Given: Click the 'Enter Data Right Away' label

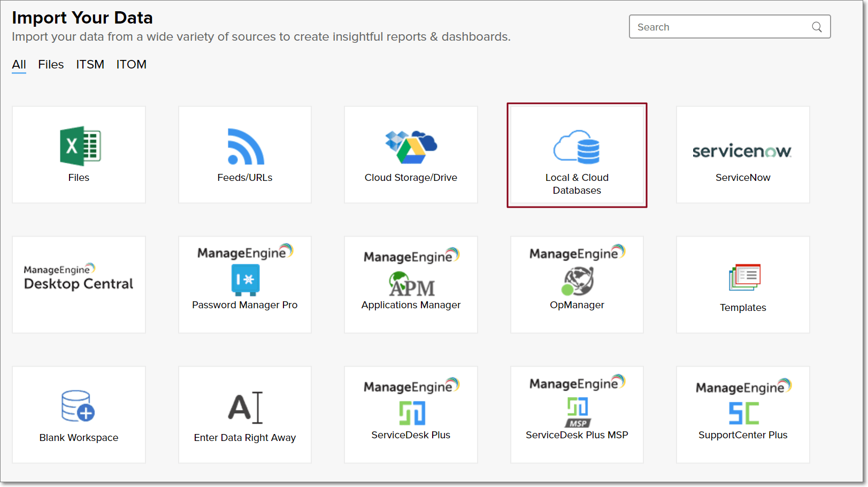Looking at the screenshot, I should click(245, 438).
